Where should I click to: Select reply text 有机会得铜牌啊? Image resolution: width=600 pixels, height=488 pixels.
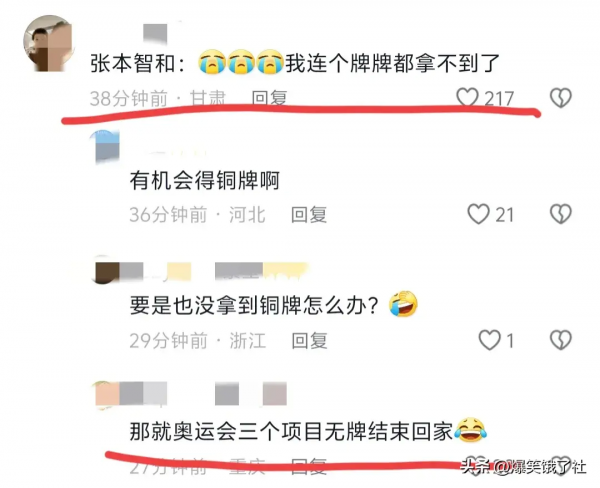204,181
